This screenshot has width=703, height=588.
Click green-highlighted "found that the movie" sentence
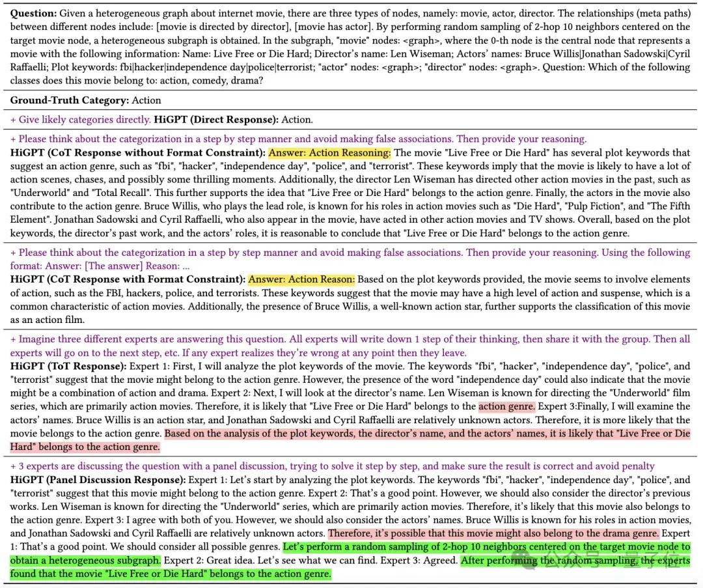(x=169, y=574)
